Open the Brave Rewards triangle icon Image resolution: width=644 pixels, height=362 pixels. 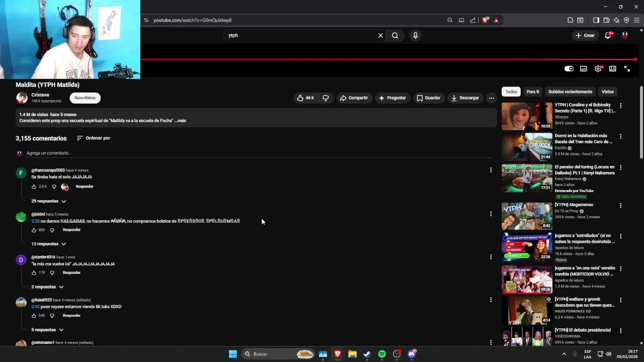[496, 20]
